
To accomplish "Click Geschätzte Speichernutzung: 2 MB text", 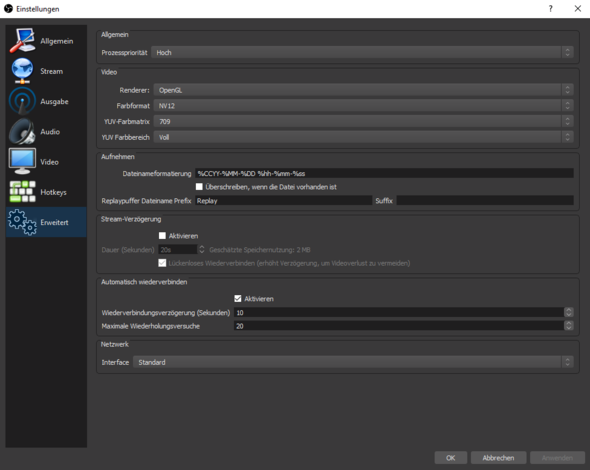I will pos(260,250).
